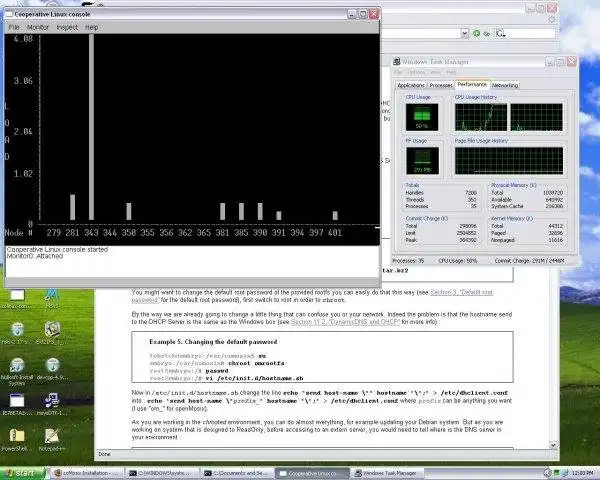Click the CPU Usage gauge
This screenshot has width=600, height=480.
(x=422, y=117)
